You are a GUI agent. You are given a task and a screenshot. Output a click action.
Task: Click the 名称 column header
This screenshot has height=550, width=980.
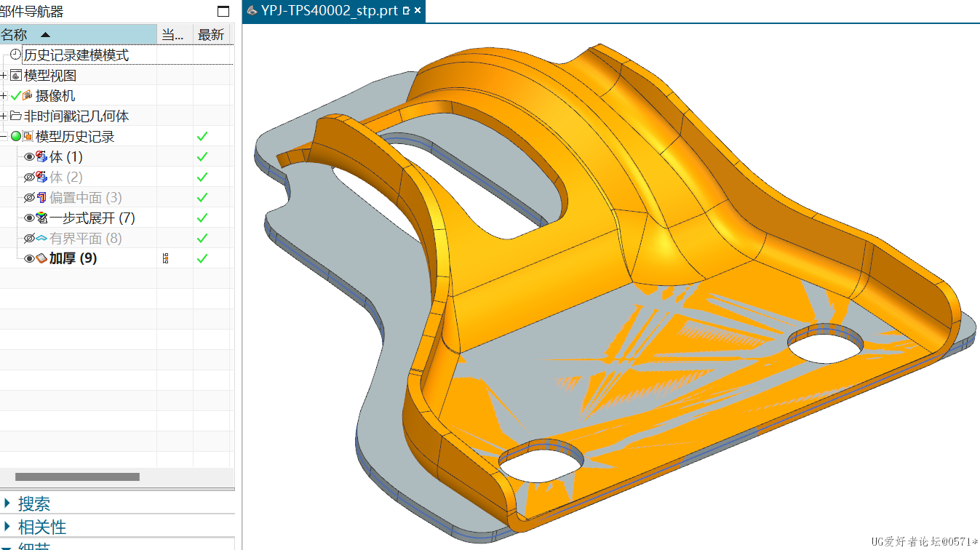pyautogui.click(x=79, y=34)
